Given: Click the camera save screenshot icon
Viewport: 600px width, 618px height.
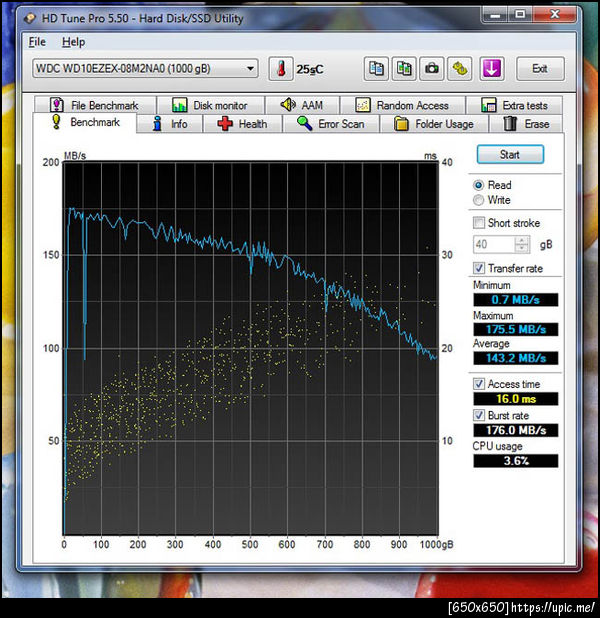Looking at the screenshot, I should click(432, 69).
